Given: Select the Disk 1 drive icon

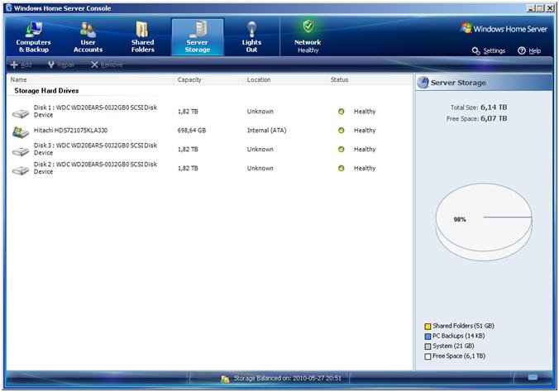Looking at the screenshot, I should point(21,113).
